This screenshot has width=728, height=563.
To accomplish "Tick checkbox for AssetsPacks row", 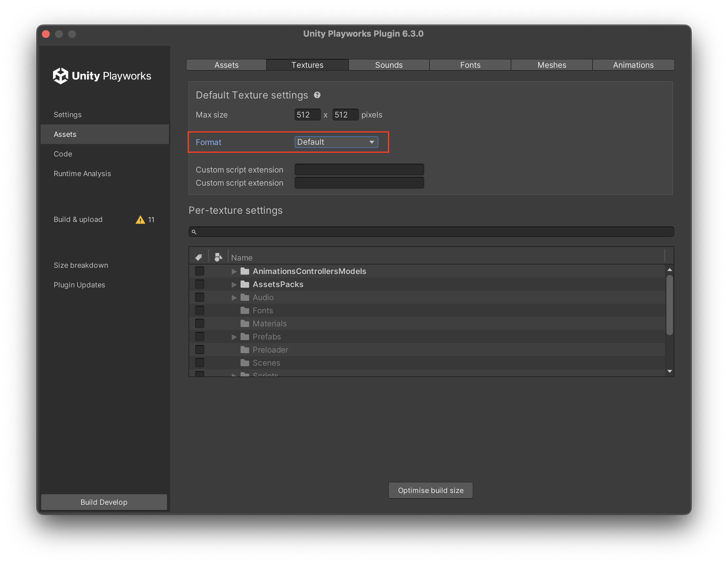I will 200,284.
